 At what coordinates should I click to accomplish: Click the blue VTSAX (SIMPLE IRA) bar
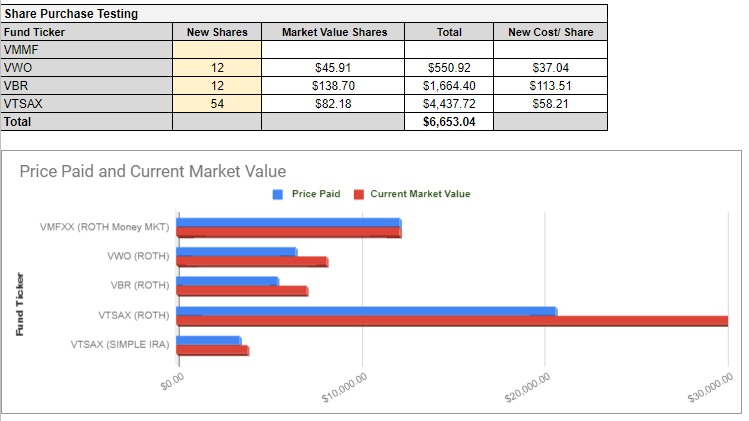click(208, 340)
